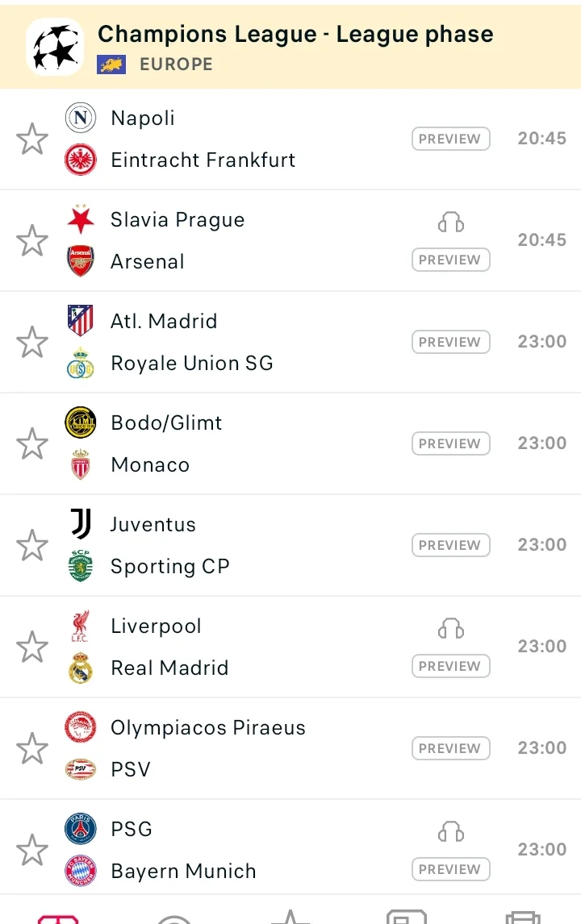Add Olympiacos Piraeus vs PSV to favorites
The image size is (581, 924).
click(32, 749)
